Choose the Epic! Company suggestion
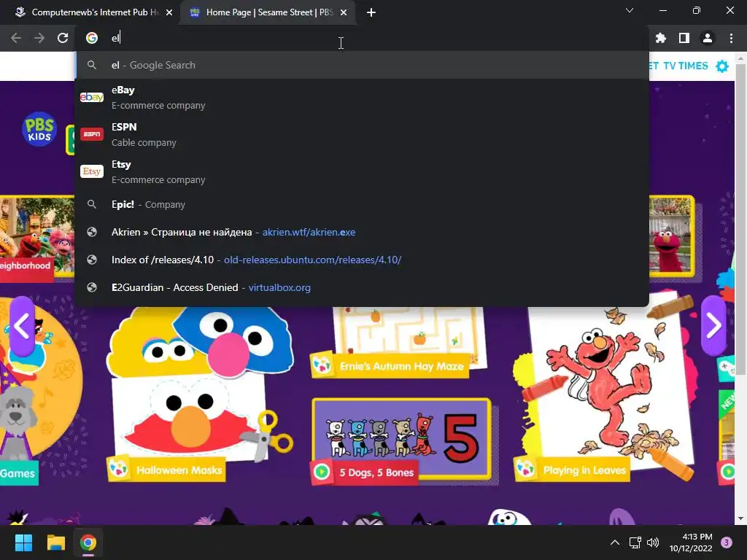 (x=362, y=204)
